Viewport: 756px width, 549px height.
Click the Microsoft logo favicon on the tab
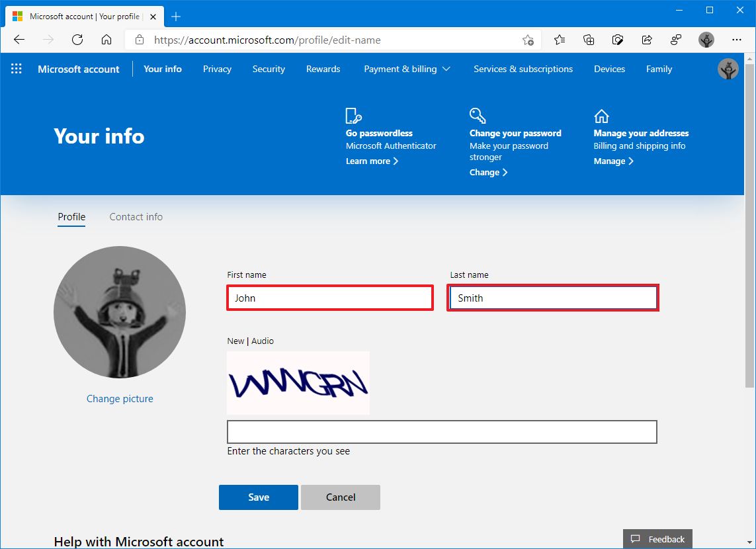17,17
